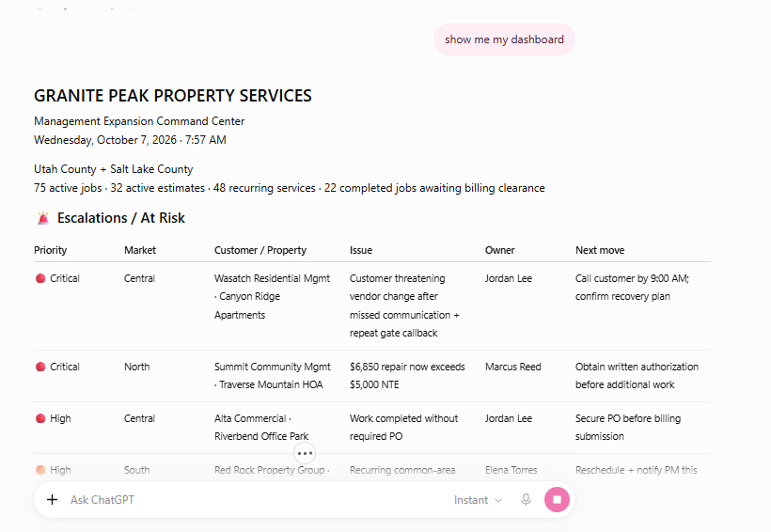Click the '75 active jobs' summary line
The image size is (771, 532).
click(x=290, y=188)
